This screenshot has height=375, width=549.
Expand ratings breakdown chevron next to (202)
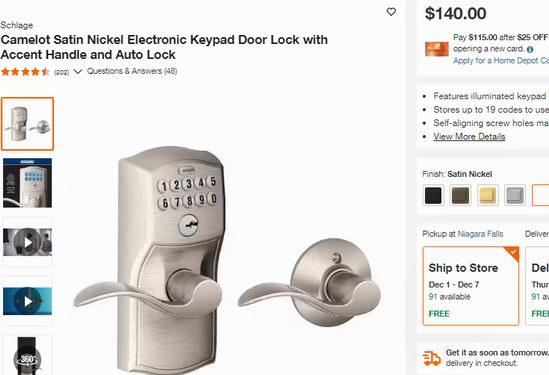[x=78, y=72]
